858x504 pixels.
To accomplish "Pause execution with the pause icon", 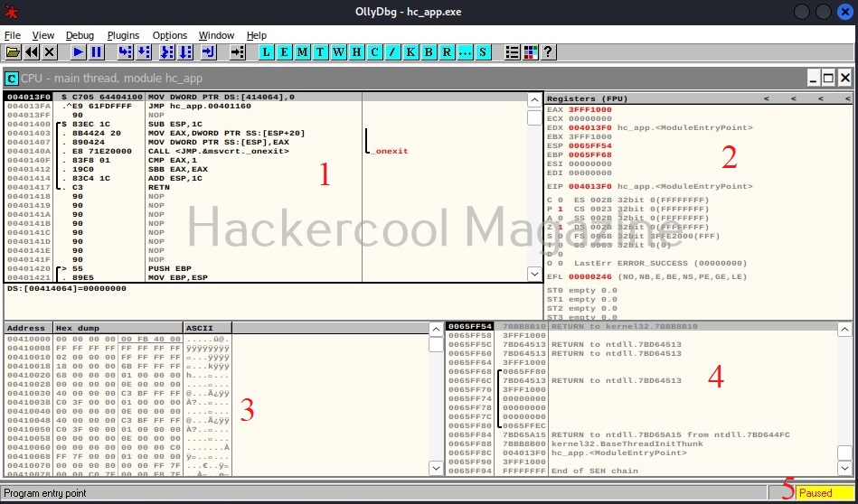I will (x=97, y=52).
